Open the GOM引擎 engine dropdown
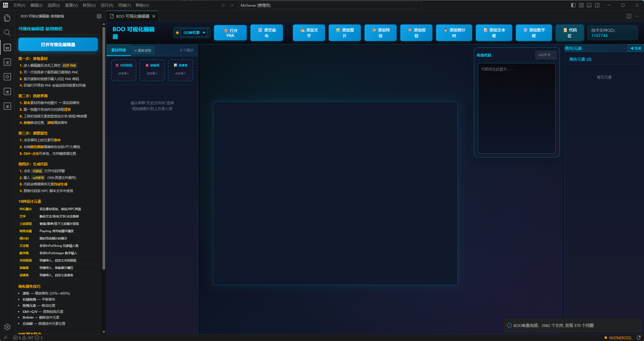This screenshot has width=644, height=341. (x=194, y=33)
